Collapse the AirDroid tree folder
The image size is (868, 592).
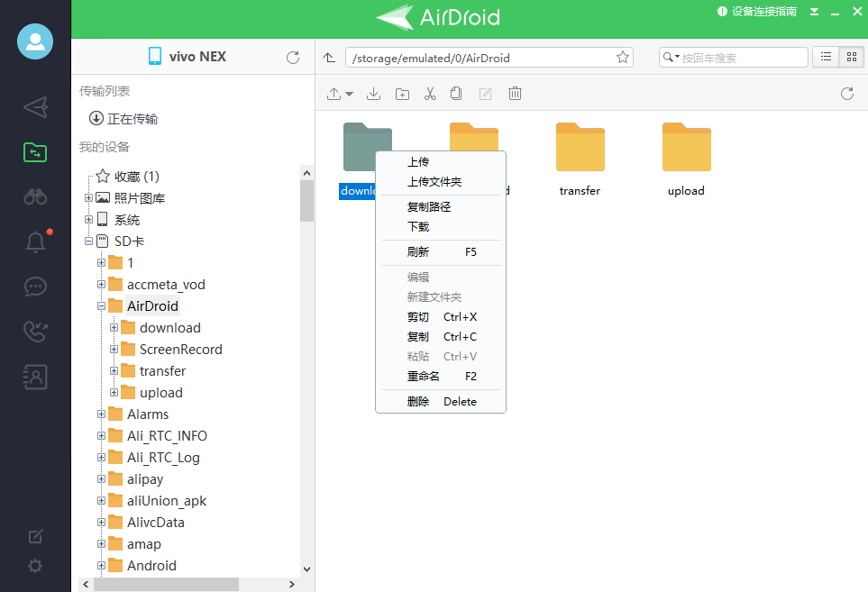pyautogui.click(x=102, y=306)
